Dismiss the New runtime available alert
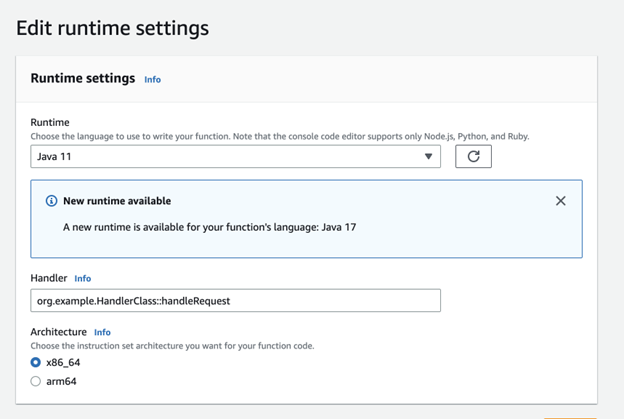 [560, 201]
